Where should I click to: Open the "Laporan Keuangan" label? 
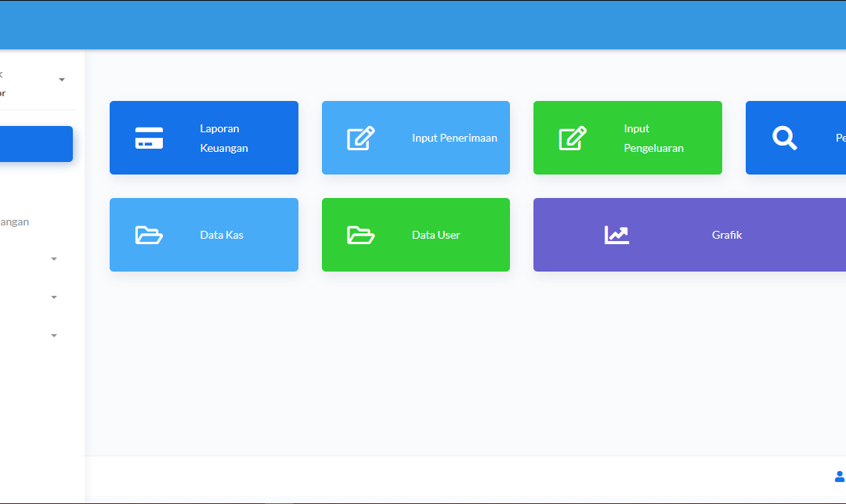pyautogui.click(x=224, y=138)
